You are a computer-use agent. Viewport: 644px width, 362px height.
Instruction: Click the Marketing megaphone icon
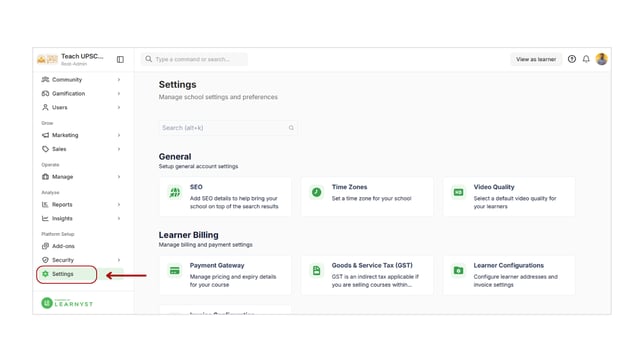tap(45, 135)
